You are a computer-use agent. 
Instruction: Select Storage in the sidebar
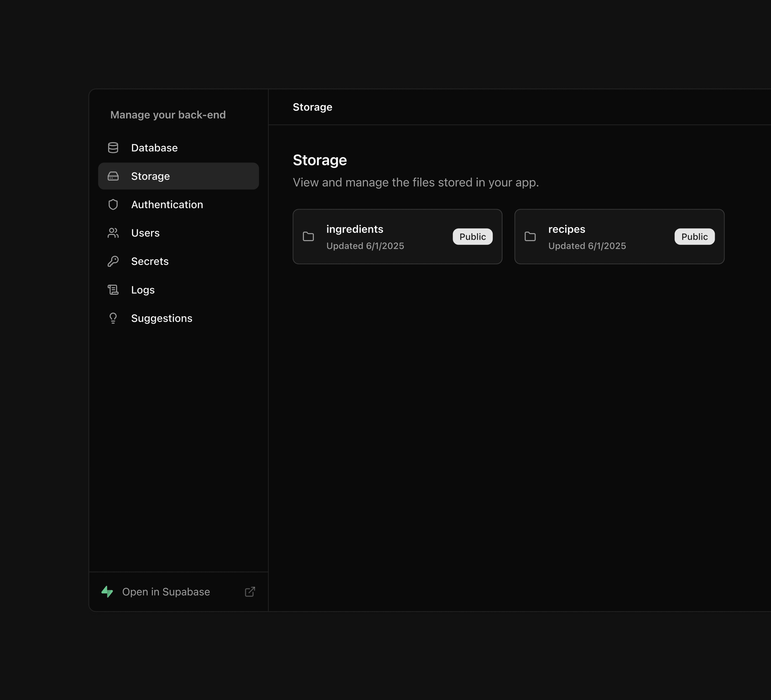point(179,176)
